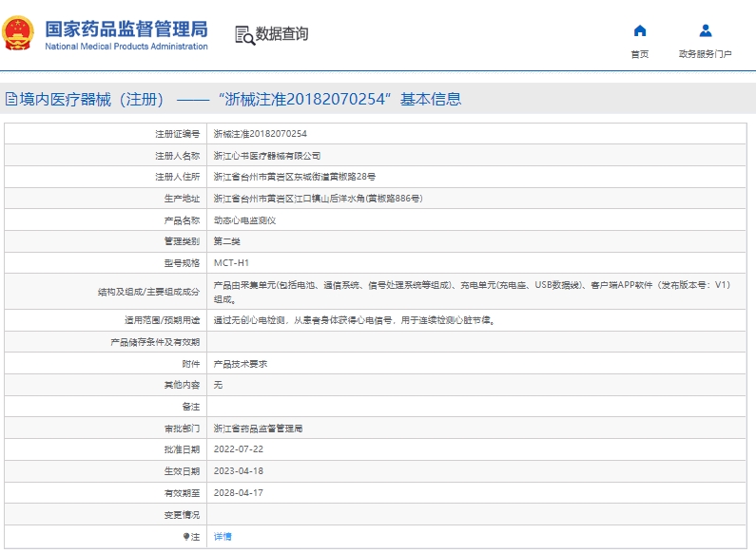Open the 详情 details link
This screenshot has height=553, width=756.
223,537
